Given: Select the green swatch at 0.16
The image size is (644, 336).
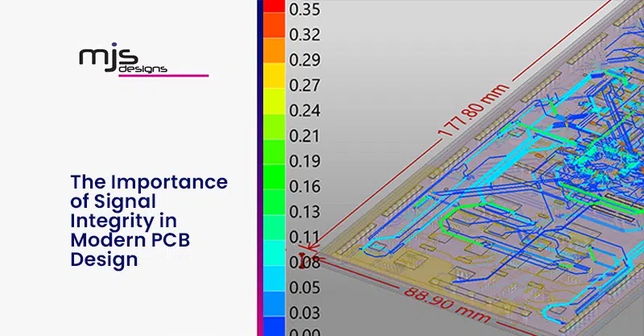Looking at the screenshot, I should point(274,177).
